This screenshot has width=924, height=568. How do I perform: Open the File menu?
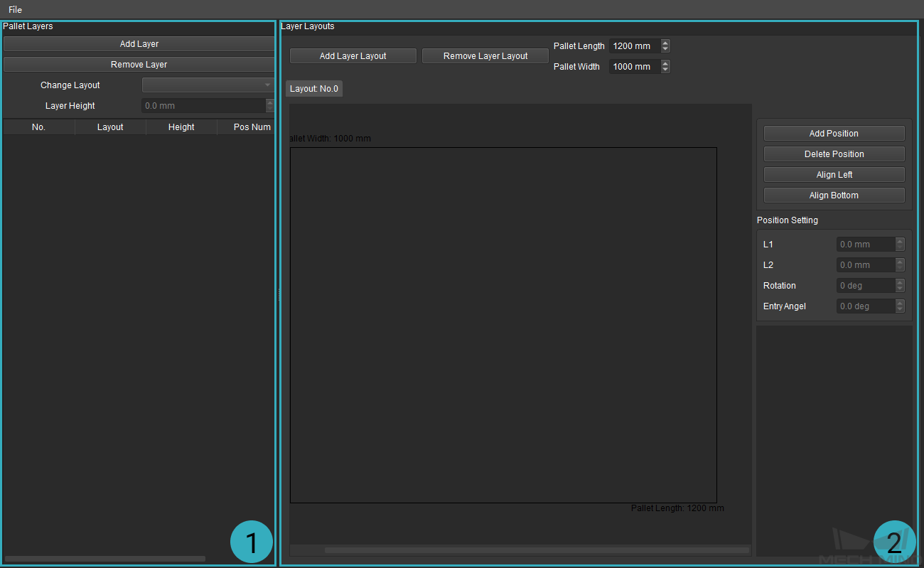[15, 10]
